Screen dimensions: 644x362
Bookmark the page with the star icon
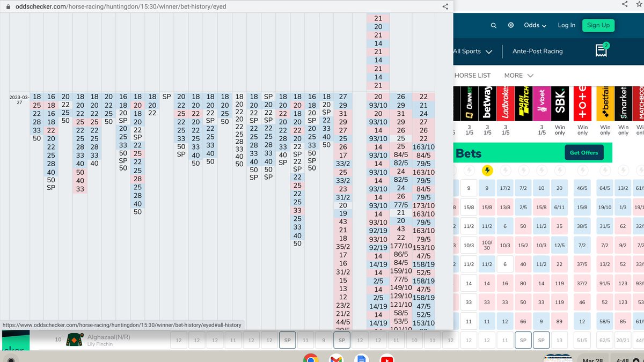coord(639,4)
